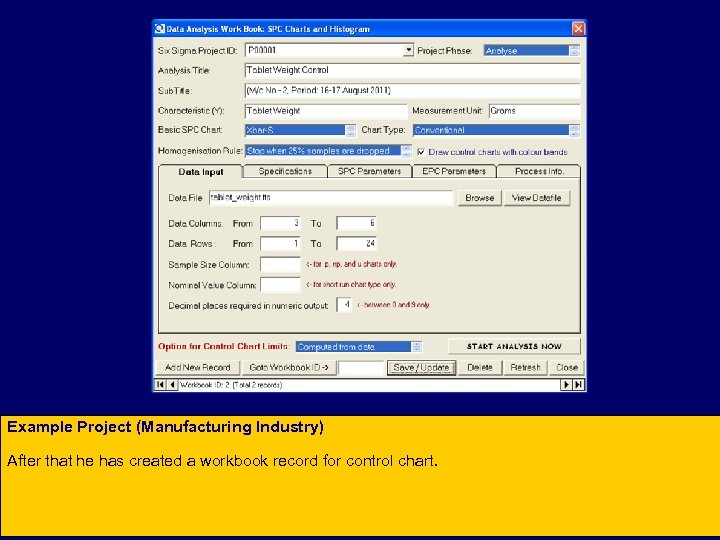
Task: Open Chart Type dropdown
Action: click(x=574, y=130)
